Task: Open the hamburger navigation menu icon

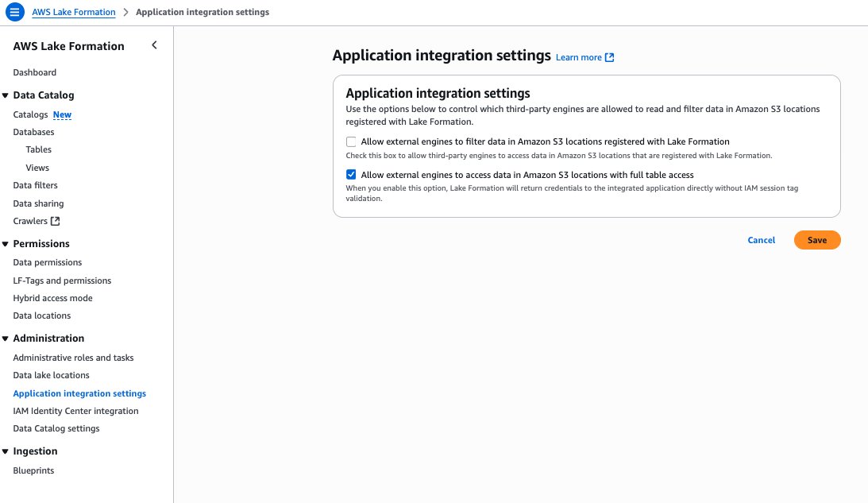Action: 15,12
